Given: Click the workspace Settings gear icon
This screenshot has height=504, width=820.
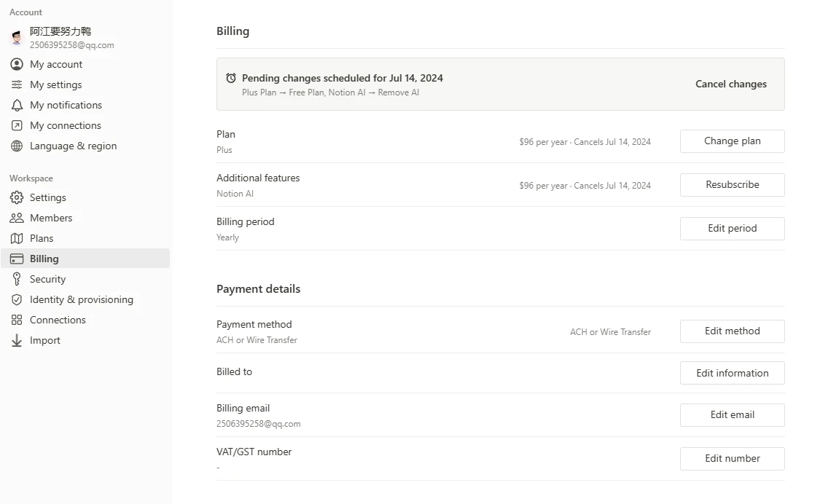Looking at the screenshot, I should 17,197.
